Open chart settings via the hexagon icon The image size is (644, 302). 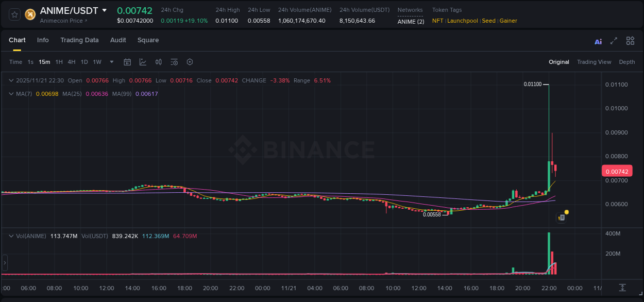pos(190,62)
